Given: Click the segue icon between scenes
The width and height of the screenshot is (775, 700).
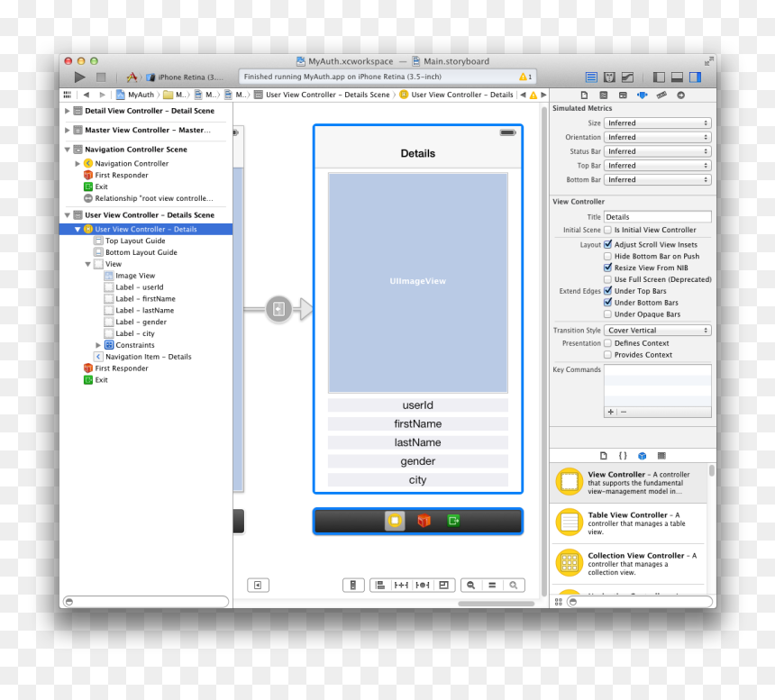Looking at the screenshot, I should (x=278, y=309).
